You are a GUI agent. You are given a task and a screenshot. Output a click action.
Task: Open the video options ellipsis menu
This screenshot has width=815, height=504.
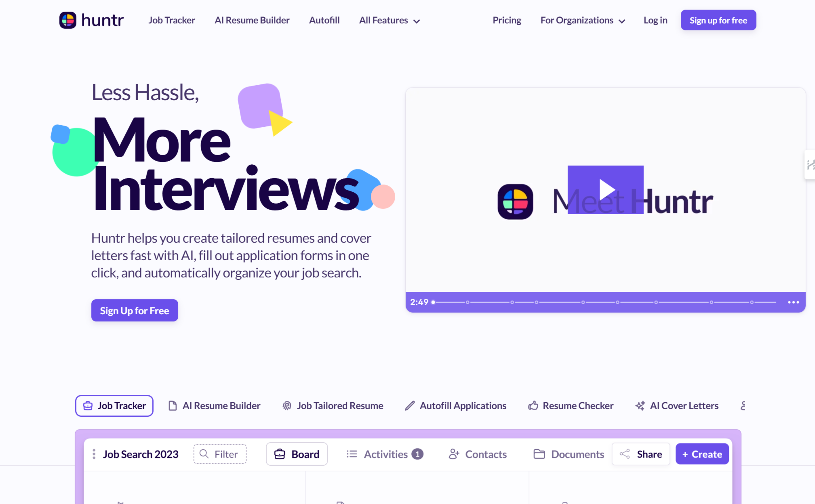pos(793,302)
